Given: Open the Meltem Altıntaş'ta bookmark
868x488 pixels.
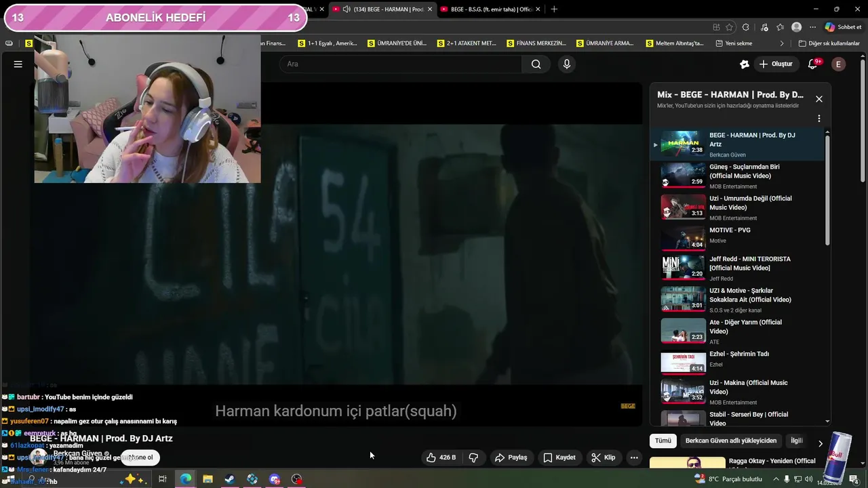Looking at the screenshot, I should click(675, 43).
